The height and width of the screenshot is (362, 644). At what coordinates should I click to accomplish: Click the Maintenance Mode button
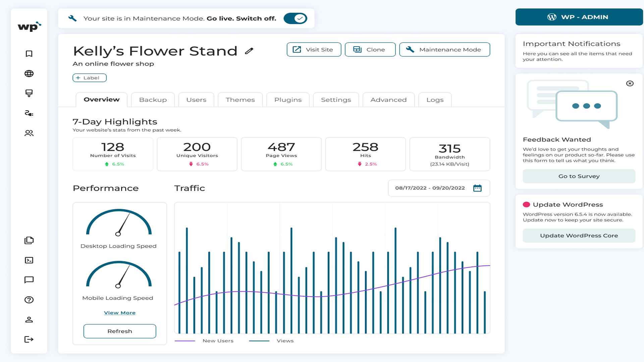coord(445,50)
